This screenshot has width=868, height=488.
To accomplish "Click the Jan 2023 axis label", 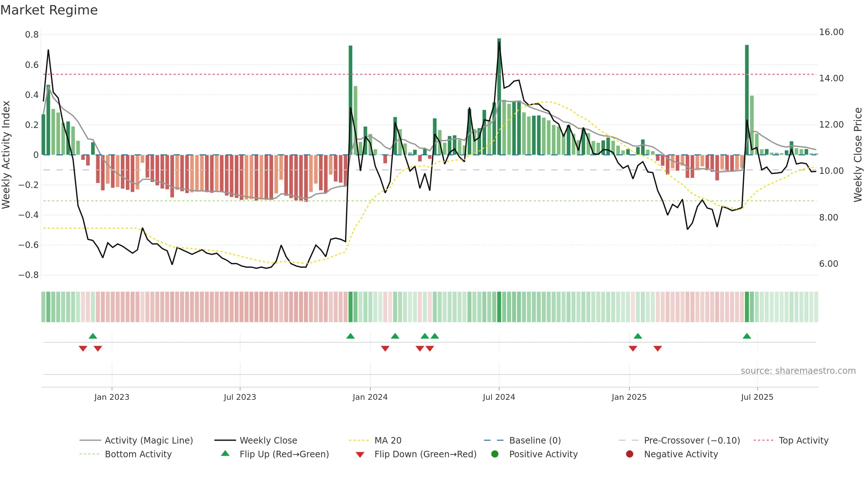I will [x=112, y=397].
